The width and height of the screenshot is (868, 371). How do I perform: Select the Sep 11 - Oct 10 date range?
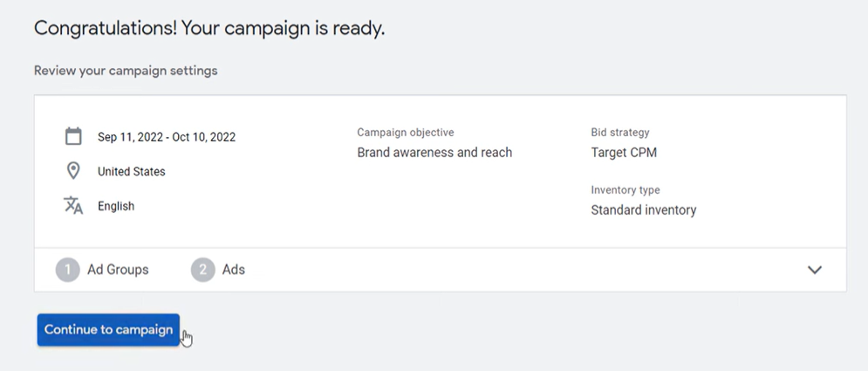167,137
